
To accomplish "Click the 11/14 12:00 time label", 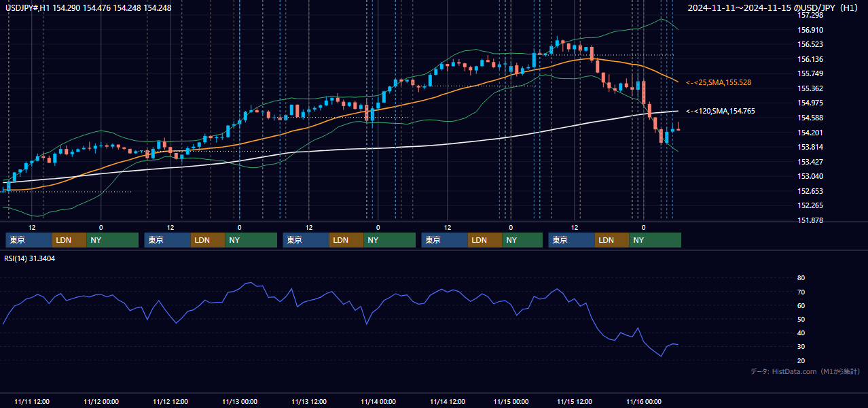I will (x=448, y=401).
